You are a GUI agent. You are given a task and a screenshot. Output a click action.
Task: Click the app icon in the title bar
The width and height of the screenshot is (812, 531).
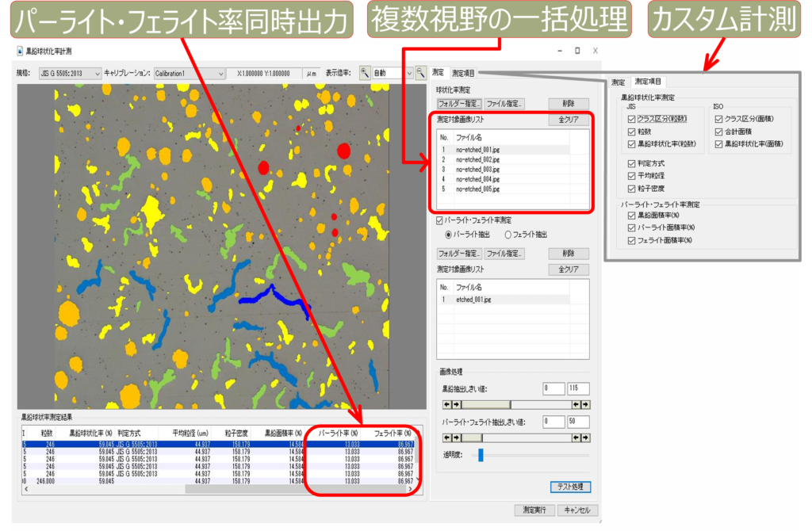20,52
